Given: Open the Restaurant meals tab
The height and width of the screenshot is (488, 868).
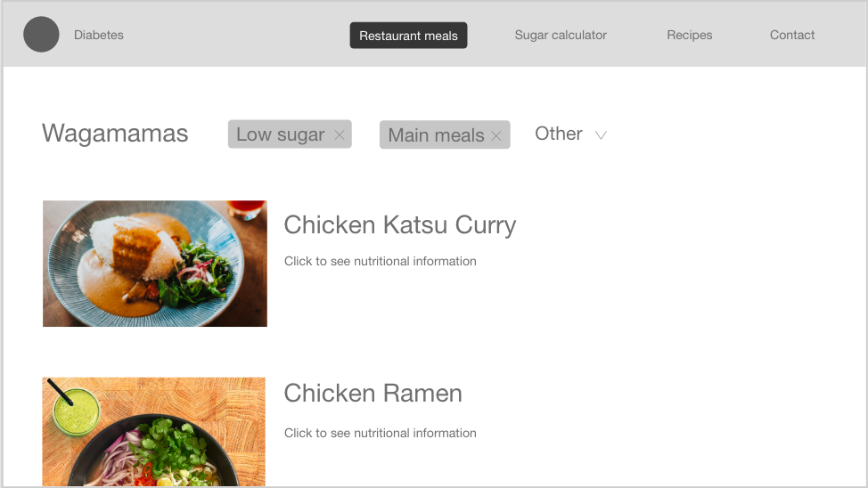Looking at the screenshot, I should tap(408, 36).
